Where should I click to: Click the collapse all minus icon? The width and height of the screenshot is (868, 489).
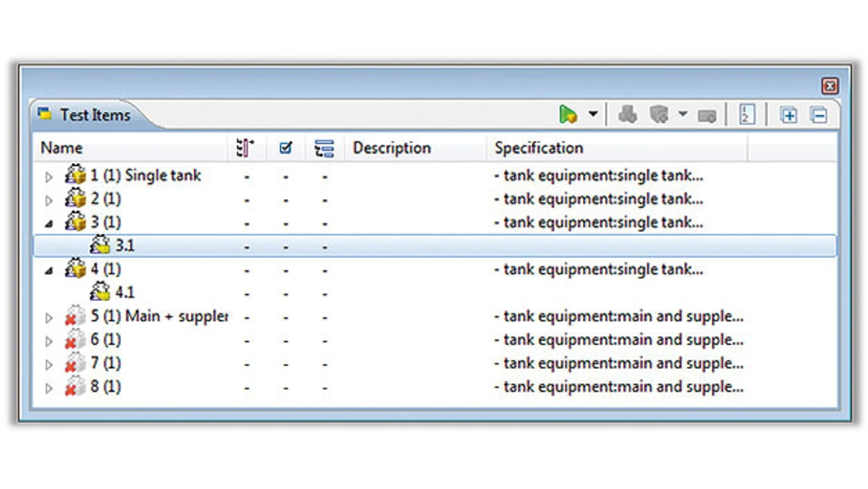818,115
